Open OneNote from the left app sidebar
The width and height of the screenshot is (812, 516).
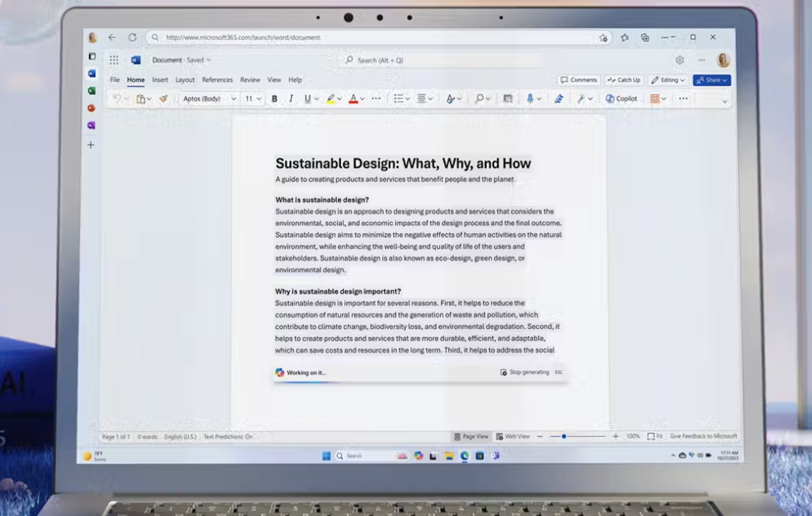(x=91, y=125)
